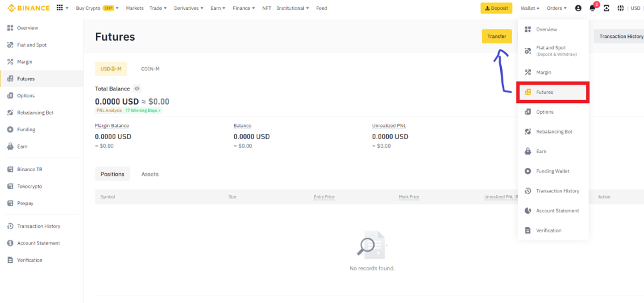Select the USD-M tab

point(111,69)
